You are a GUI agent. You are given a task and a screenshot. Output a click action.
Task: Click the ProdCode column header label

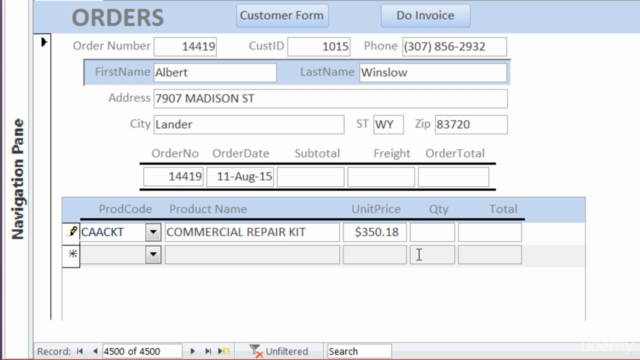(125, 209)
